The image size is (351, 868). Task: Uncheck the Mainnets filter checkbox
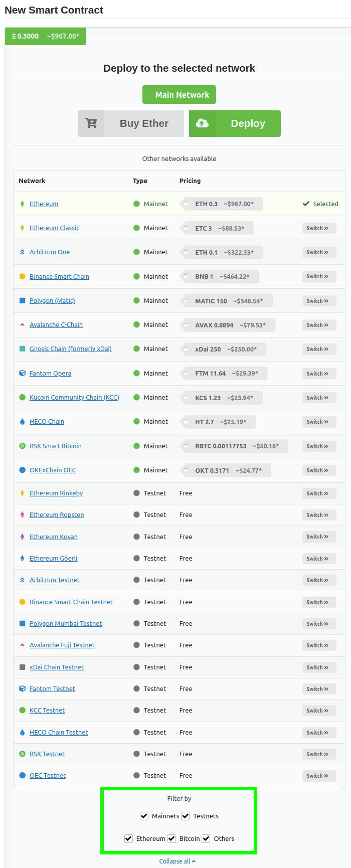pyautogui.click(x=144, y=816)
